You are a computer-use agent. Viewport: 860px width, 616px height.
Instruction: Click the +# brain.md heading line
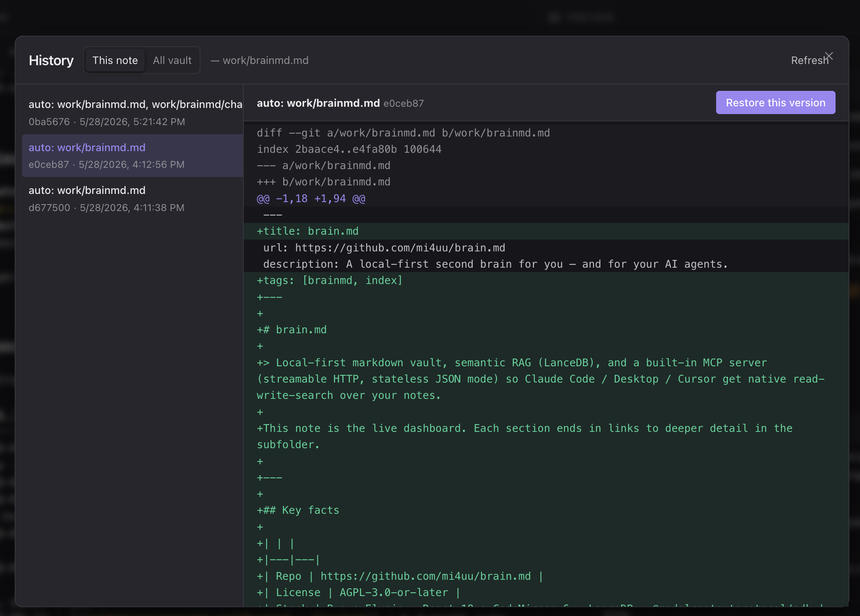pyautogui.click(x=546, y=330)
